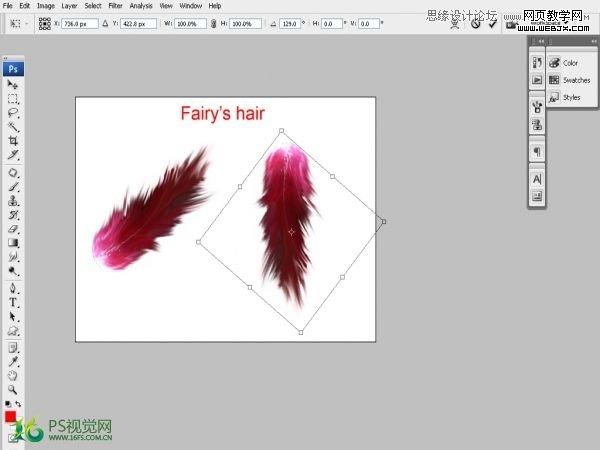The height and width of the screenshot is (450, 600).
Task: Select the Hand tool
Action: click(14, 374)
